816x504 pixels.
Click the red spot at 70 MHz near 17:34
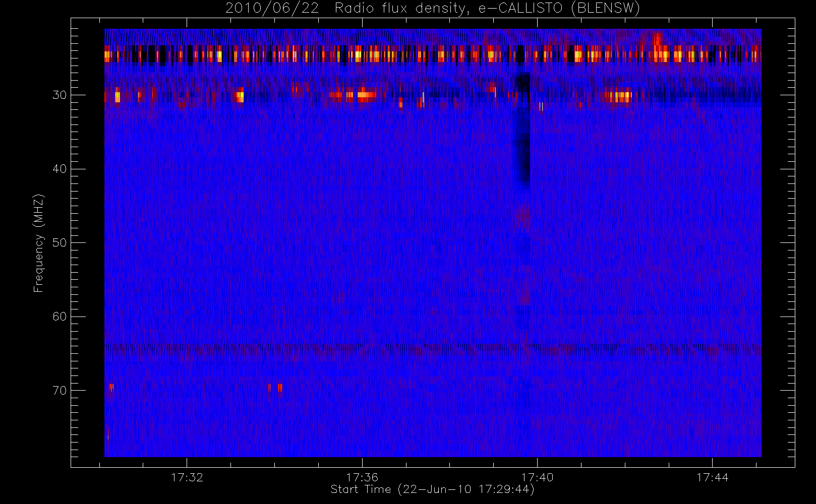[x=280, y=388]
